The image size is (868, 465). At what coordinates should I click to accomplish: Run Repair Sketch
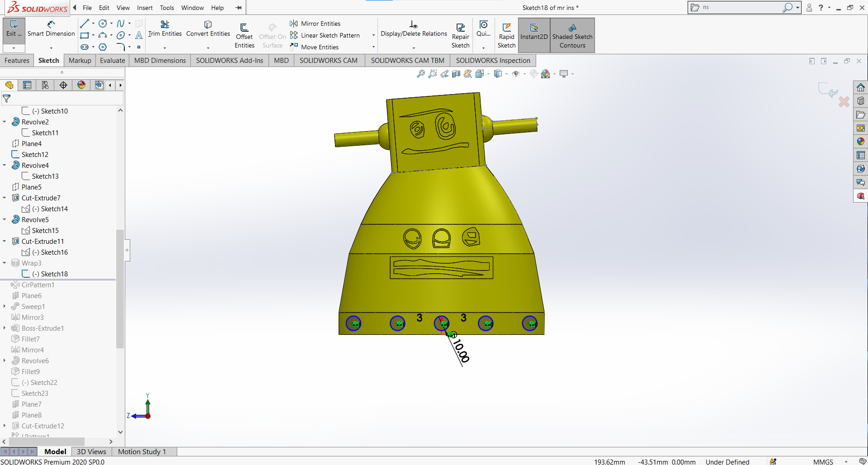(460, 35)
